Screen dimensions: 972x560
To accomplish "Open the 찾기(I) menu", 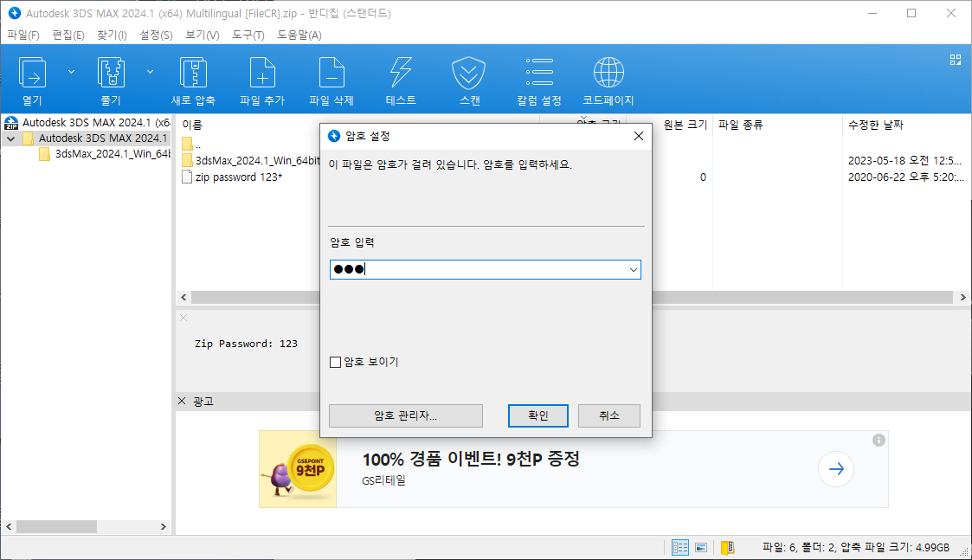I will coord(112,35).
